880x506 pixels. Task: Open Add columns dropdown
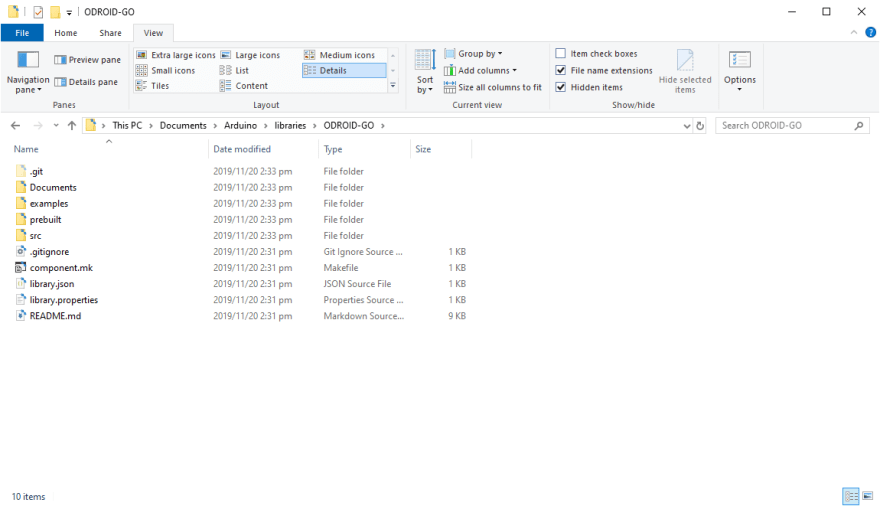480,70
